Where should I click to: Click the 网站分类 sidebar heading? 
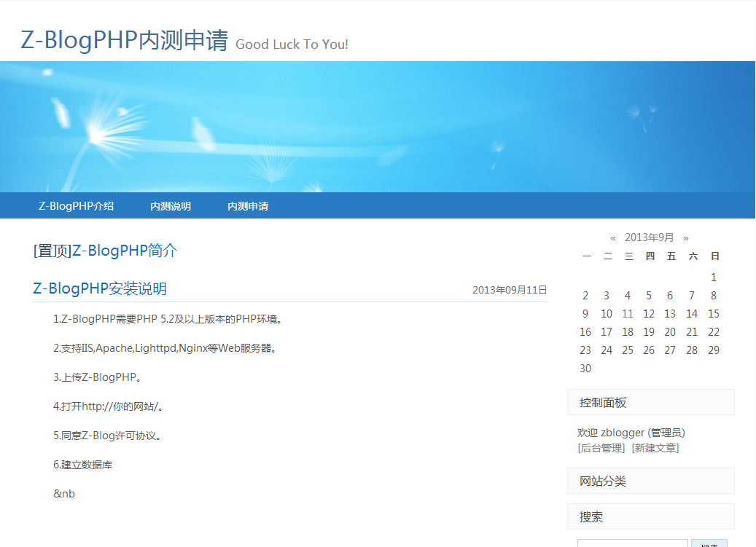(x=603, y=481)
